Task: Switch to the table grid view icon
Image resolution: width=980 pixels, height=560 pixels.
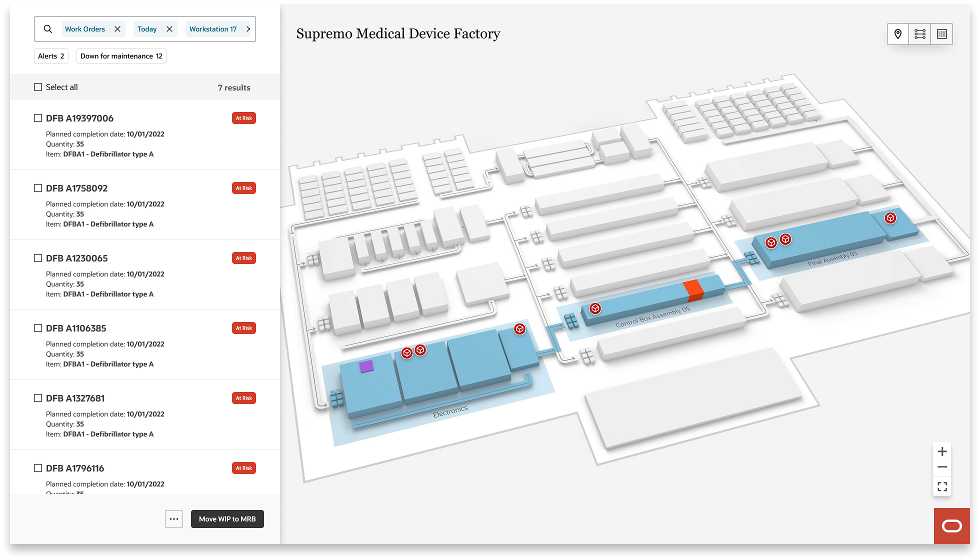Action: pyautogui.click(x=942, y=34)
